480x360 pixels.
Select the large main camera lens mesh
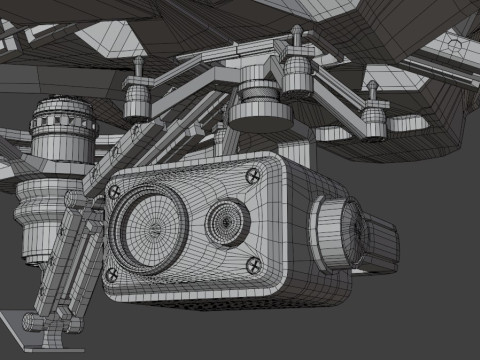149,229
